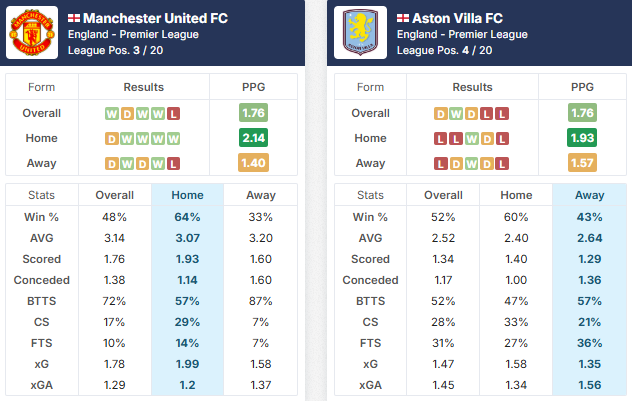Click the Aston Villa club crest

[x=361, y=35]
